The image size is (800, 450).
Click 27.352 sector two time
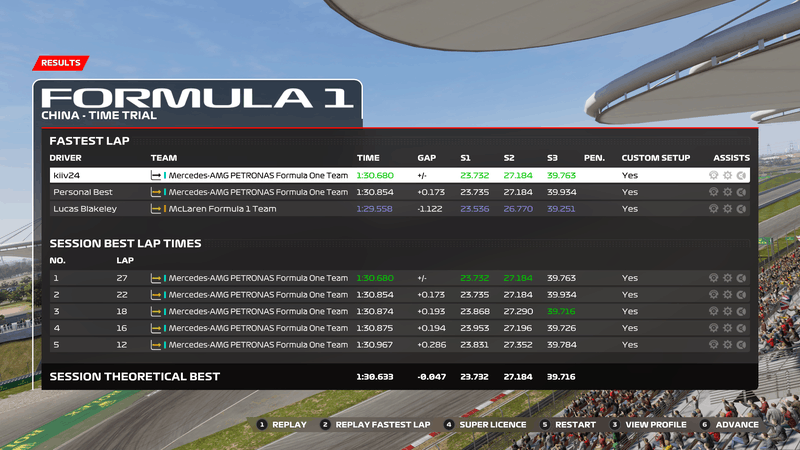518,345
